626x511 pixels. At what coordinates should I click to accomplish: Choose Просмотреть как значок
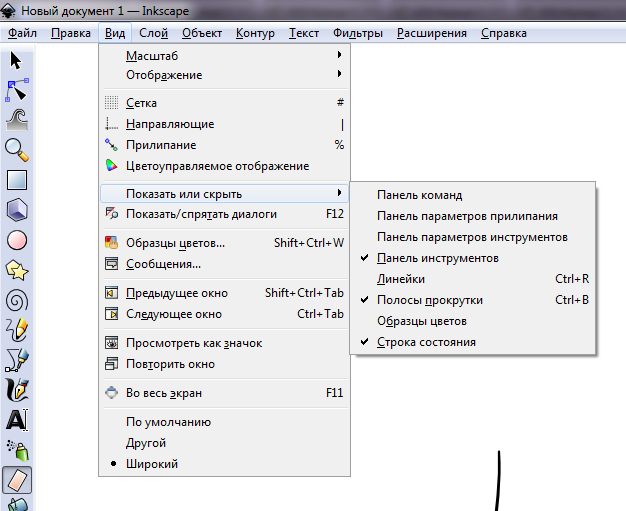click(224, 343)
